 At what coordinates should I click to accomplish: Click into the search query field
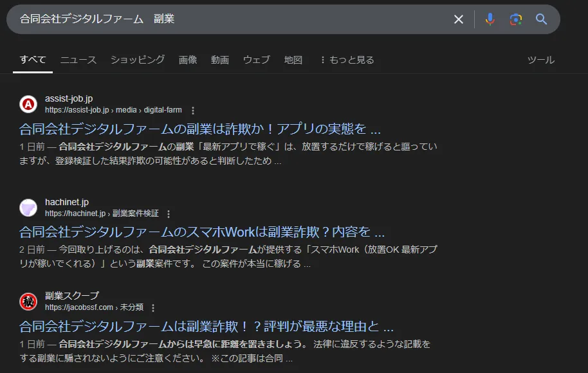tap(232, 19)
